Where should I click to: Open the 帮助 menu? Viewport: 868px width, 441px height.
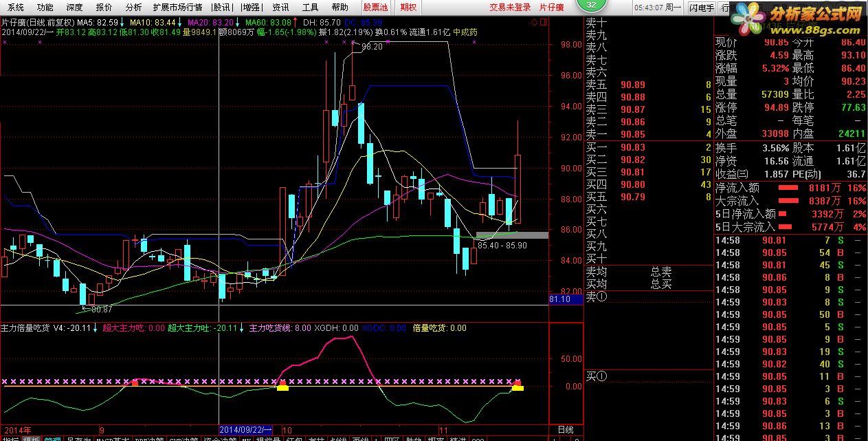tap(340, 8)
